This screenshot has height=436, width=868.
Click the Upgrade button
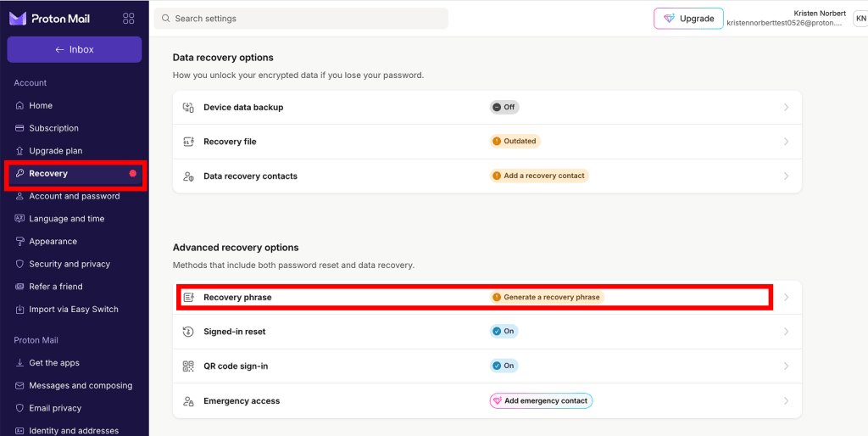tap(688, 19)
